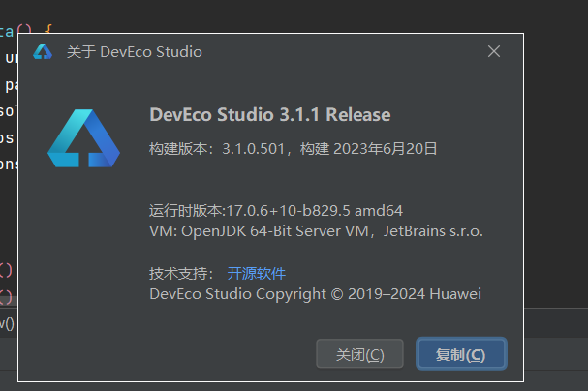588x391 pixels.
Task: Click the large DevEco Studio triangle logo
Action: [83, 138]
